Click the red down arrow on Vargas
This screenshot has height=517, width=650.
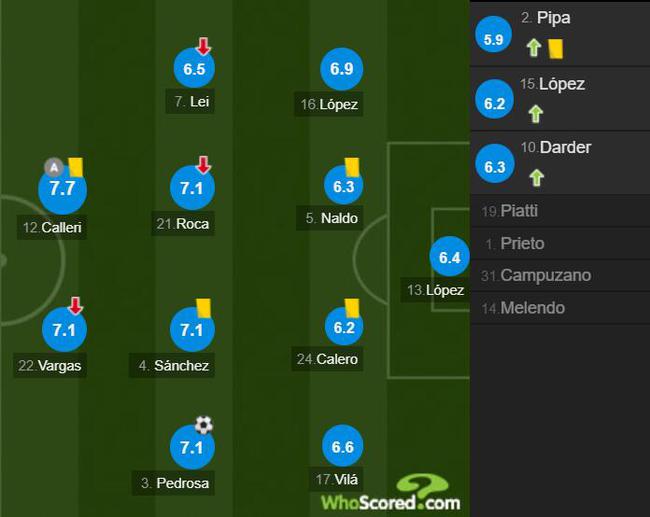[x=75, y=305]
